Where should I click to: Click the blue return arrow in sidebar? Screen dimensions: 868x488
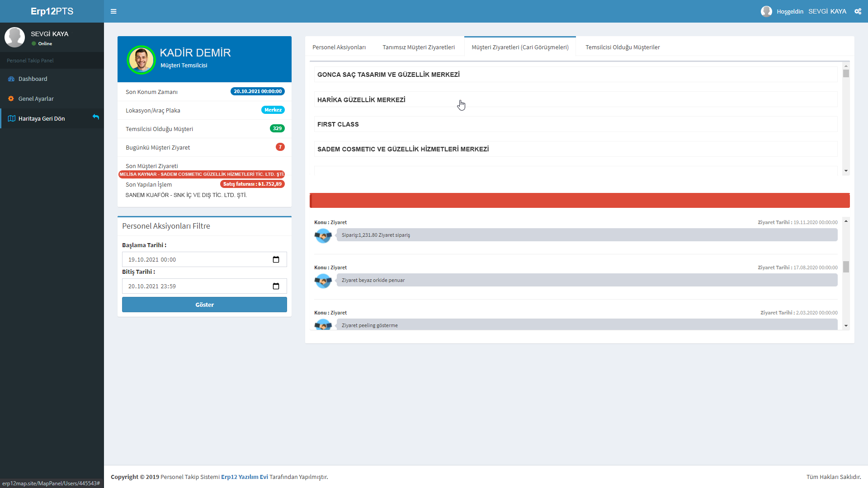96,117
